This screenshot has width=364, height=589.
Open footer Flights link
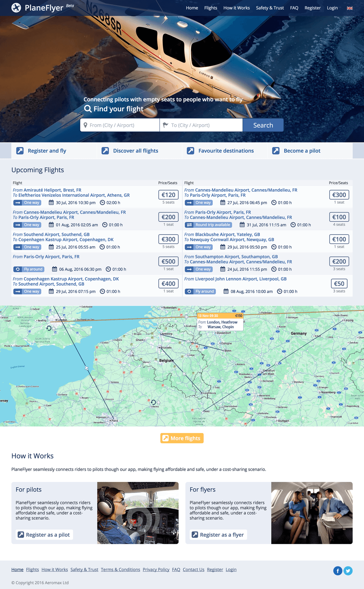(32, 569)
